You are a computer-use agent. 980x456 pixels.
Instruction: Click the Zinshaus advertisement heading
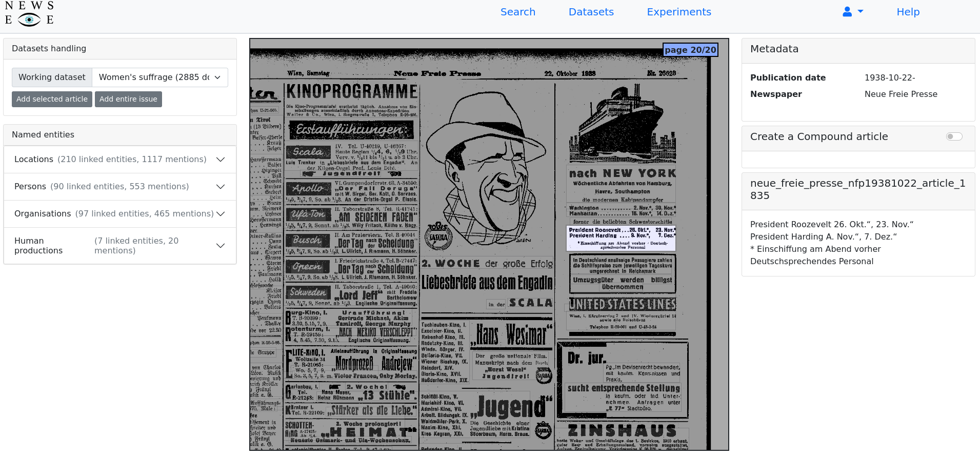click(x=622, y=430)
